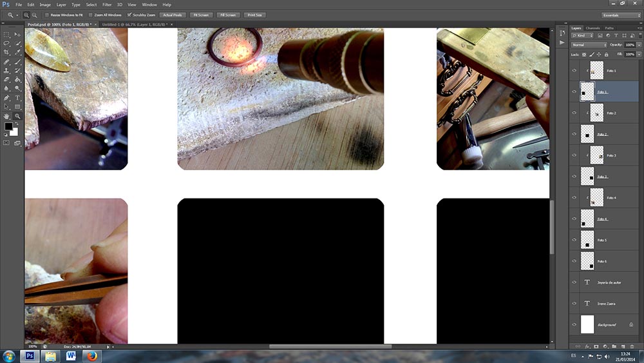Click the Fit Screen button
This screenshot has height=363, width=644.
[200, 14]
